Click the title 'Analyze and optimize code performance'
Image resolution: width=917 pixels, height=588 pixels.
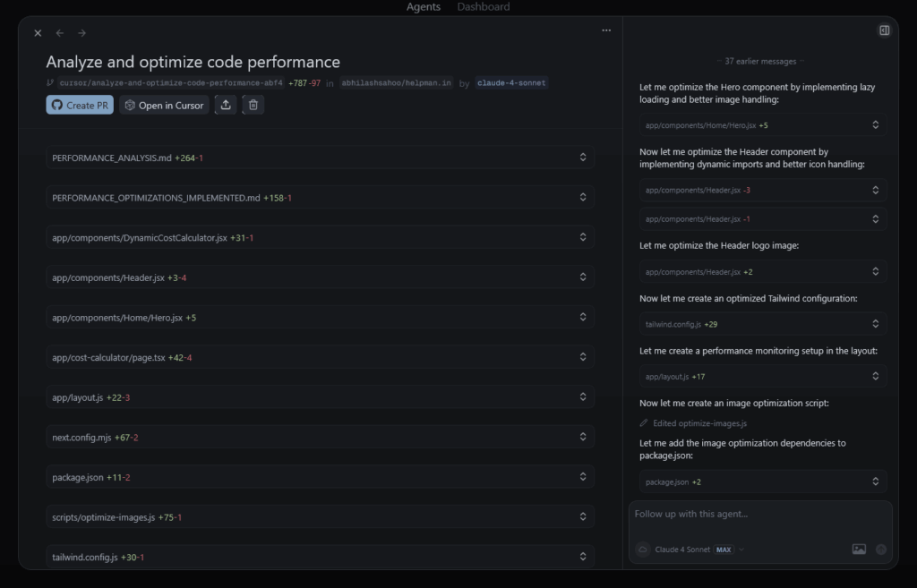tap(193, 62)
